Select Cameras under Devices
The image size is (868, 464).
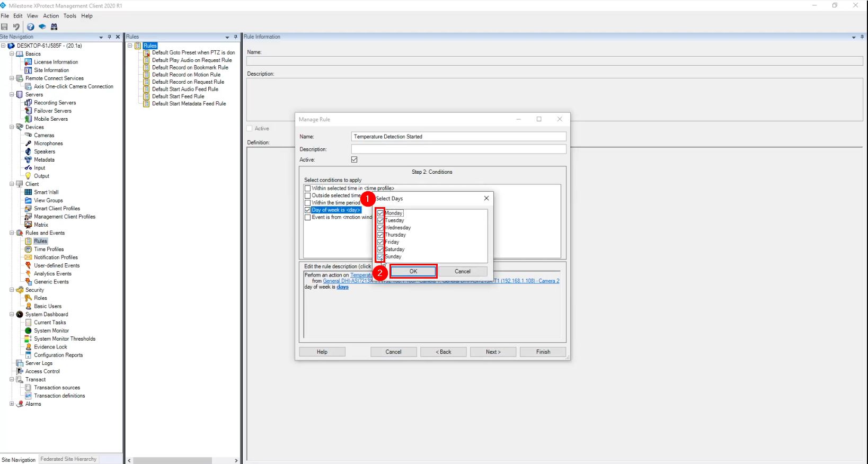44,135
